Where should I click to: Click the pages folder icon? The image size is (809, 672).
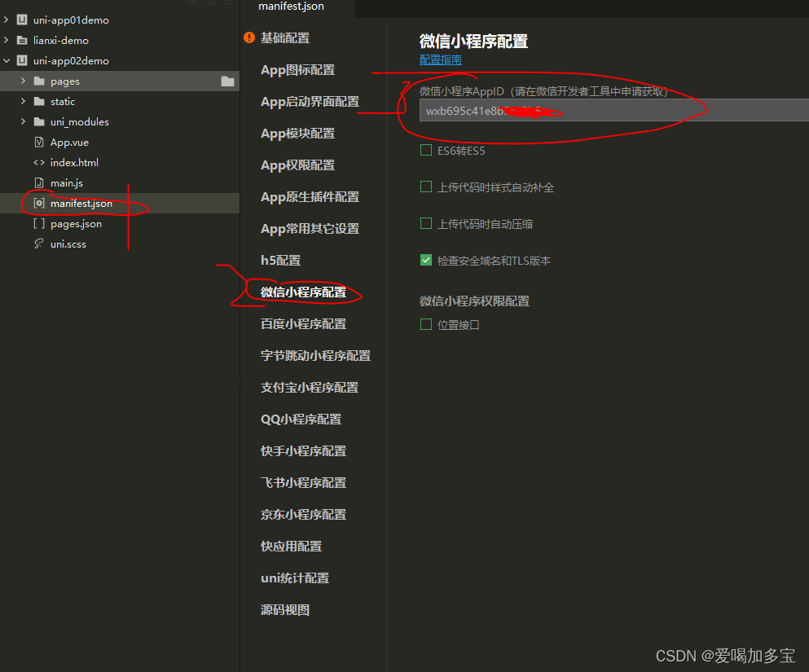[x=39, y=81]
